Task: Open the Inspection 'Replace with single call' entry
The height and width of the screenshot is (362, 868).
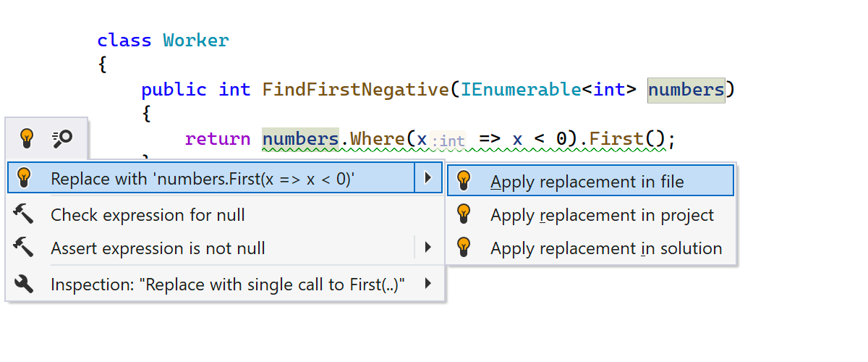Action: (x=227, y=285)
